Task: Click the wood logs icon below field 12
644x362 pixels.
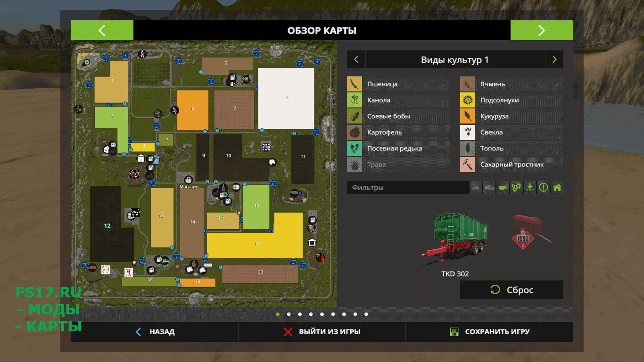Action: point(92,267)
